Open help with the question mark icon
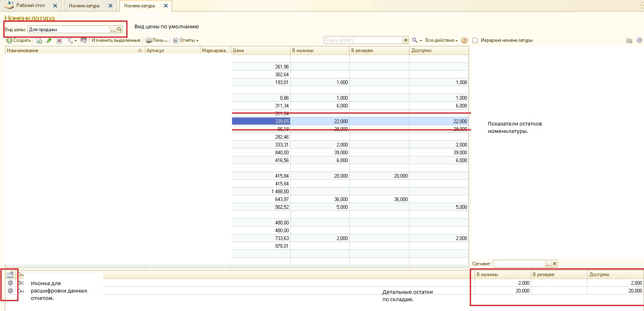644x311 pixels. coord(464,40)
